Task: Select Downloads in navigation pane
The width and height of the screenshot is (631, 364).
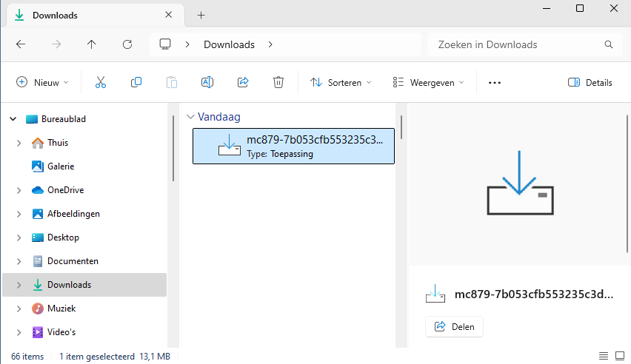Action: click(69, 285)
